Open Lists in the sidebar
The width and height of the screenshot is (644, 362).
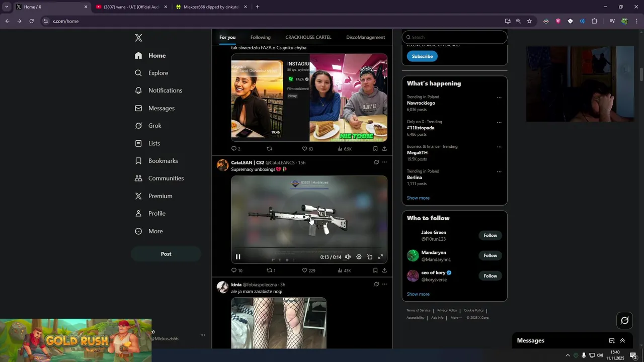147,143
